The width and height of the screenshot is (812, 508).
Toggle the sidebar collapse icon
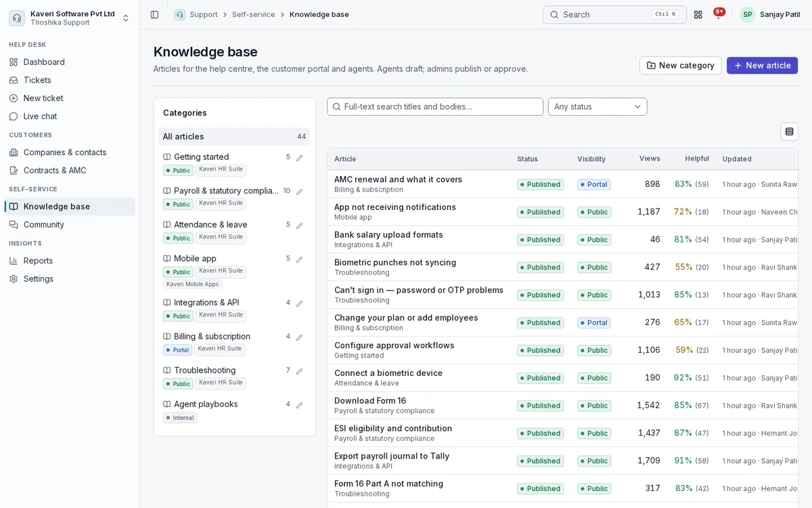coord(154,14)
